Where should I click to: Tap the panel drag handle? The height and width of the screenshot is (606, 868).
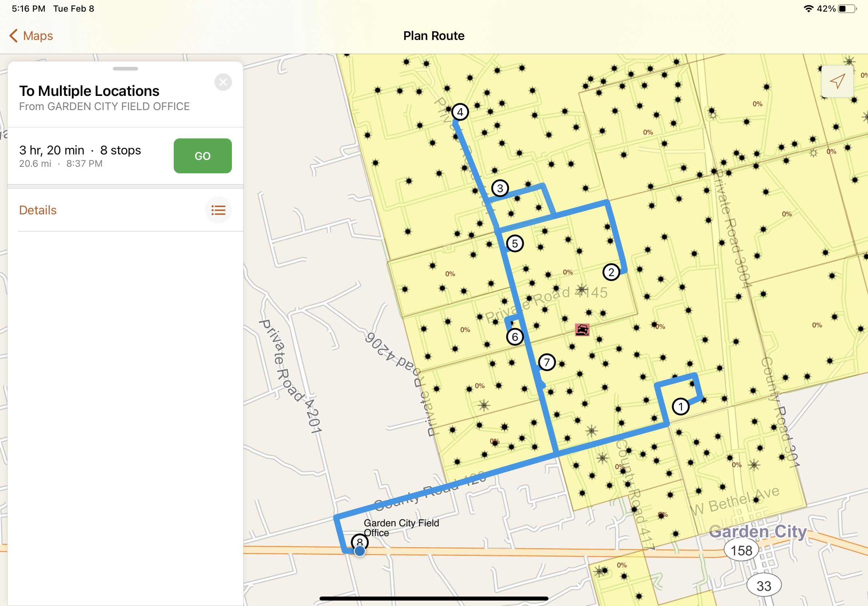pos(125,69)
